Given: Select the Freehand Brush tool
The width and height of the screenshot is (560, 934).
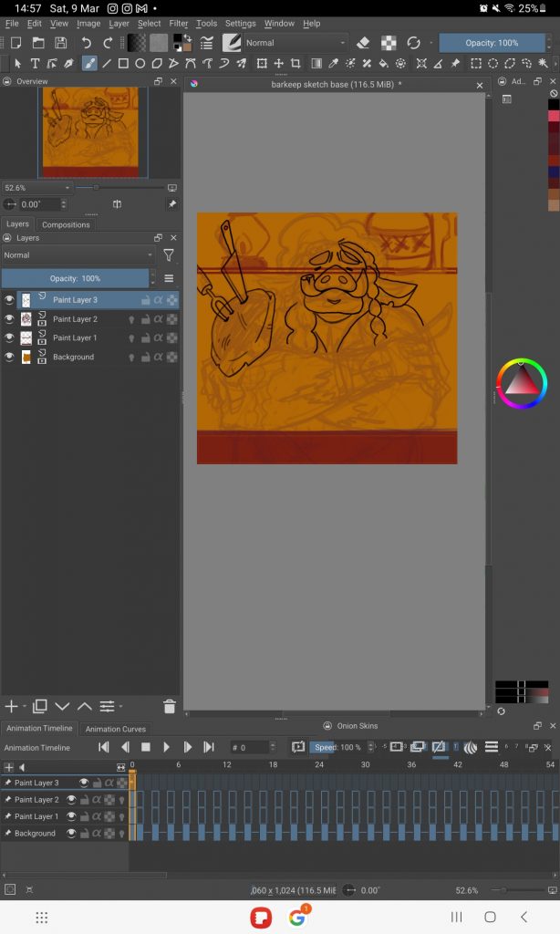Looking at the screenshot, I should tap(89, 63).
